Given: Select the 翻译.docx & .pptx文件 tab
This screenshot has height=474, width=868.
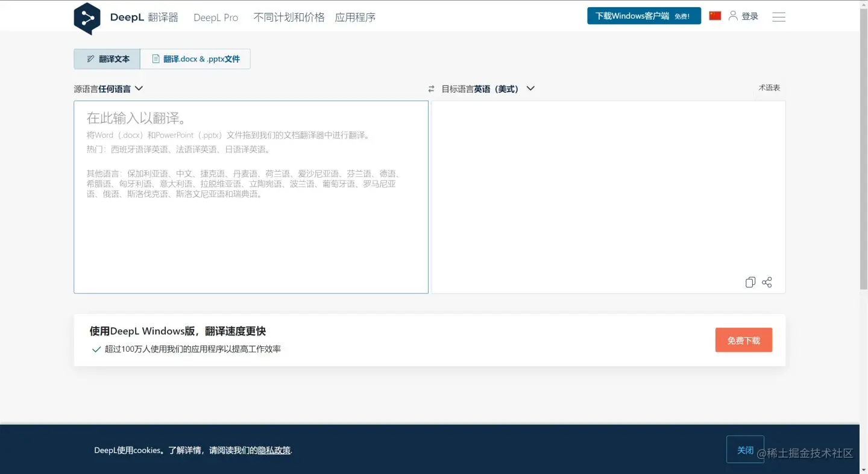Looking at the screenshot, I should 195,59.
